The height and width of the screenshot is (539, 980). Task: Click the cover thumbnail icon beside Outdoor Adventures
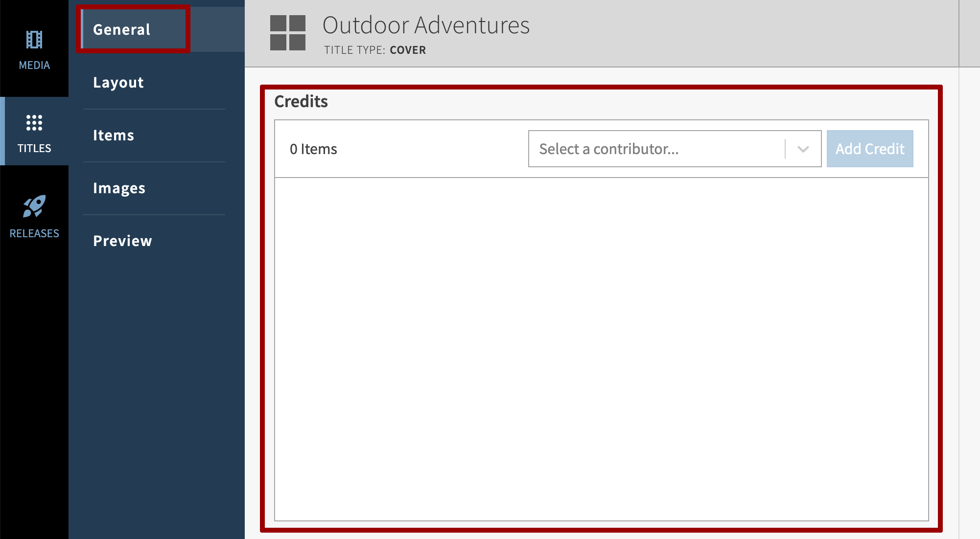(287, 32)
